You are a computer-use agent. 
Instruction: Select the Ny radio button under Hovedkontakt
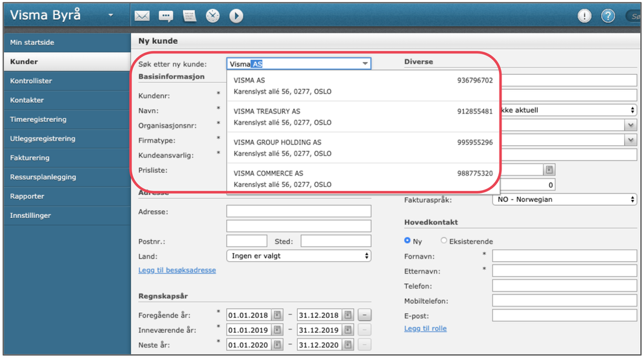(x=407, y=241)
